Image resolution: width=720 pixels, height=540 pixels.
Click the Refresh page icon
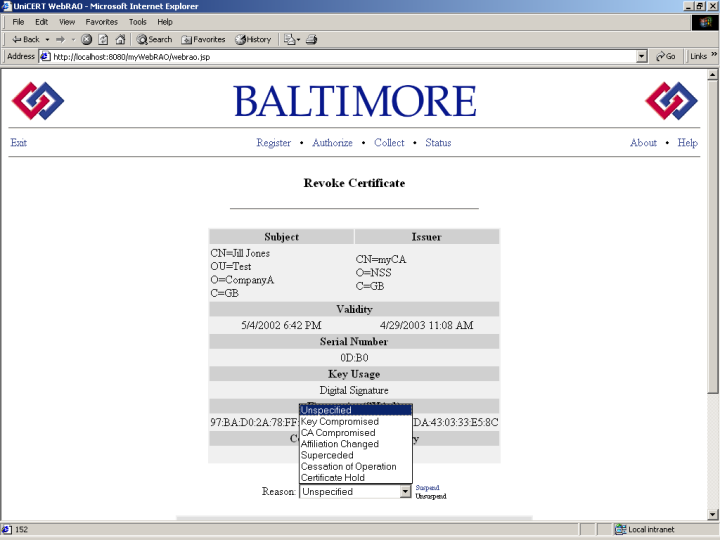click(103, 39)
